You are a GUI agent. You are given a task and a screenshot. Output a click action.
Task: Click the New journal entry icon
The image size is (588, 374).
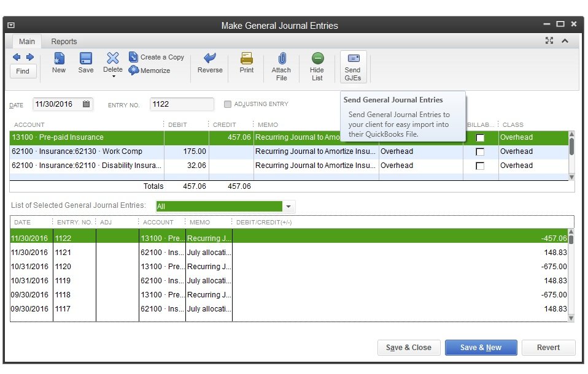coord(59,59)
